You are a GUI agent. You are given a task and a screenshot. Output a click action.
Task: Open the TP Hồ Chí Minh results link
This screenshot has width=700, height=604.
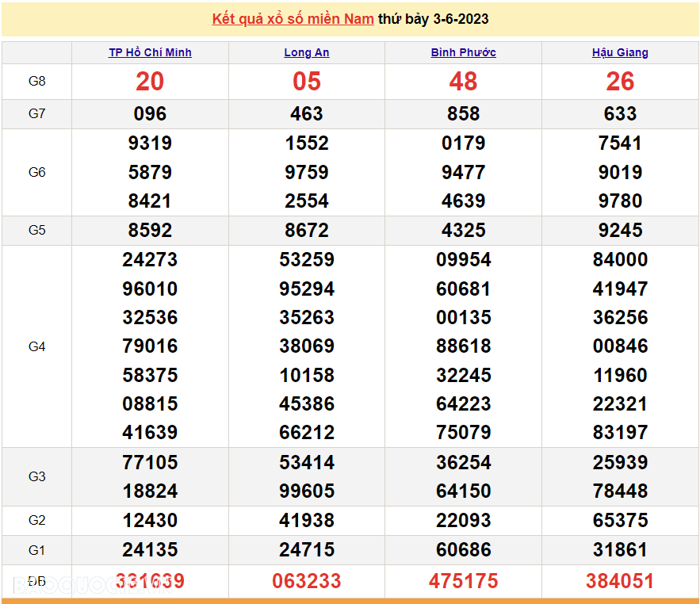pos(150,52)
